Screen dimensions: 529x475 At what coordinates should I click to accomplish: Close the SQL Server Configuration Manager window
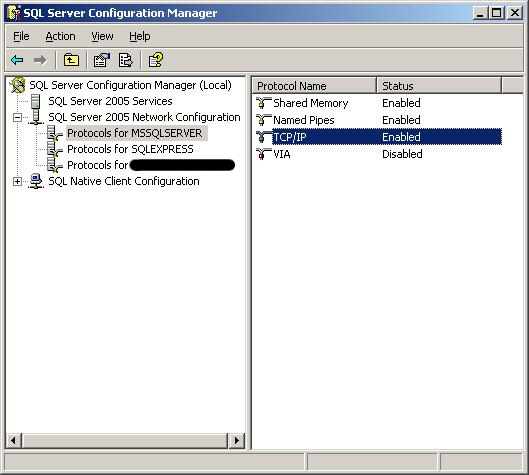(x=514, y=13)
